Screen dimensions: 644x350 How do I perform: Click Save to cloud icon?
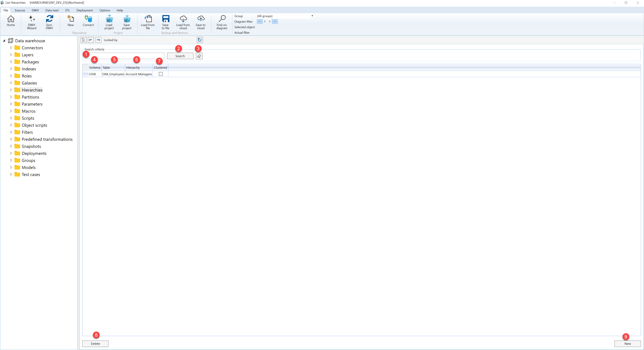click(201, 22)
